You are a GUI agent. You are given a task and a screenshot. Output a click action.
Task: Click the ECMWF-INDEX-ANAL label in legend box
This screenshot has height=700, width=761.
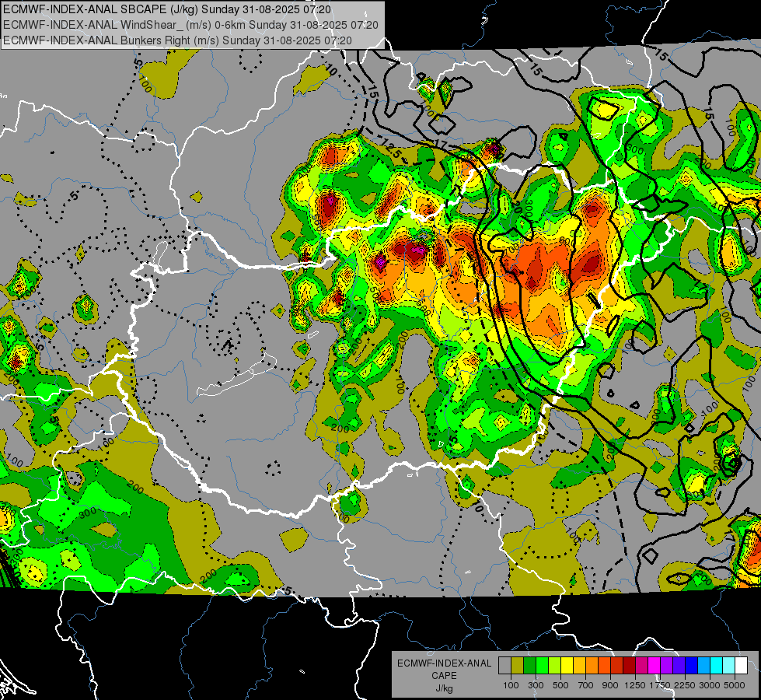point(445,663)
